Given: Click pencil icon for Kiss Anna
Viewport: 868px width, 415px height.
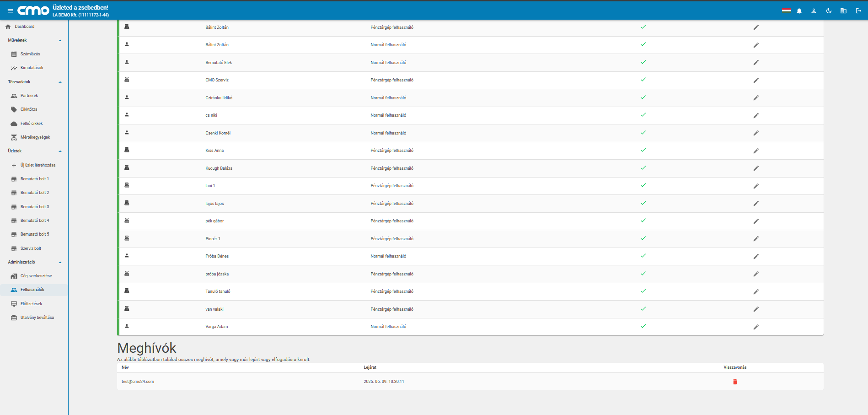Looking at the screenshot, I should click(756, 151).
